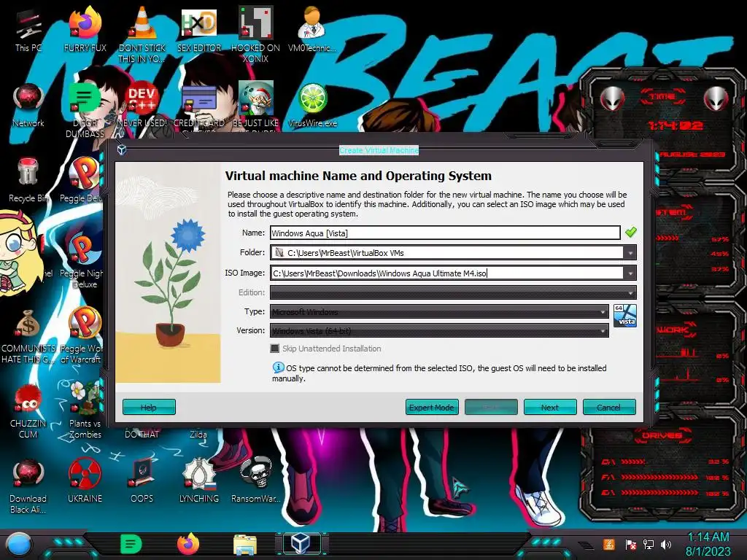Open Firefox from the taskbar
Viewport: 747px width, 560px height.
pos(188,544)
